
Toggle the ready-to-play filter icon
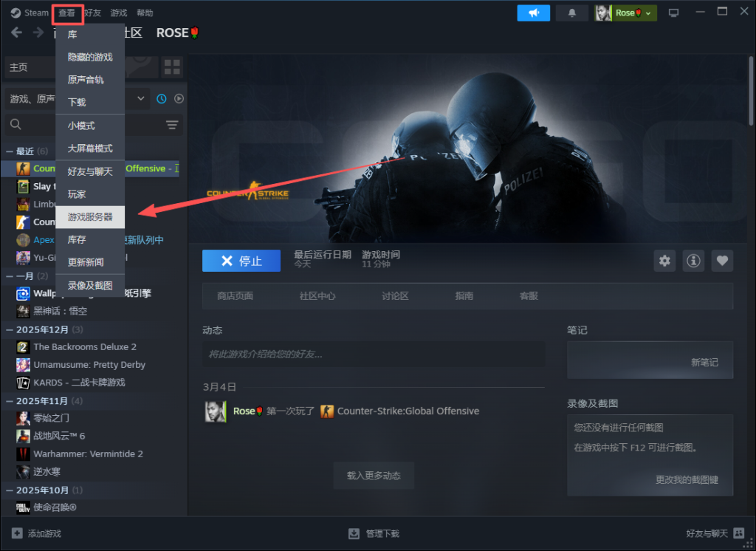179,98
